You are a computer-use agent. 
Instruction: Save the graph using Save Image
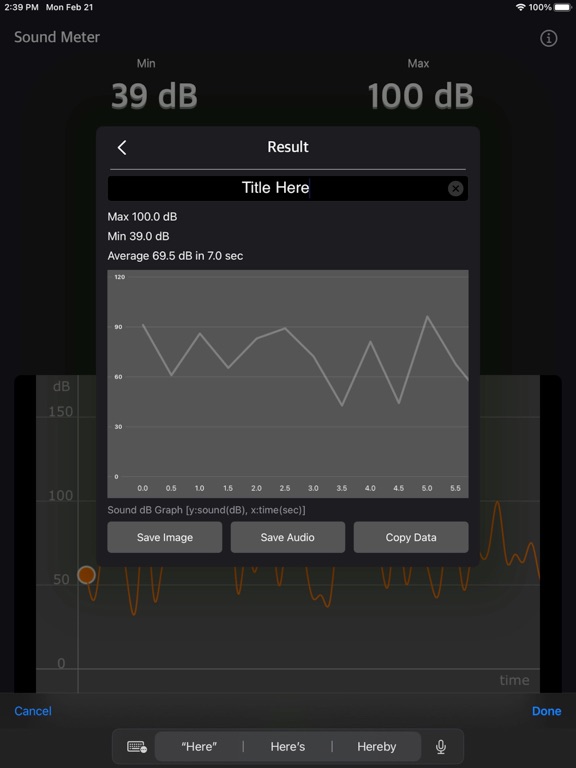coord(165,537)
